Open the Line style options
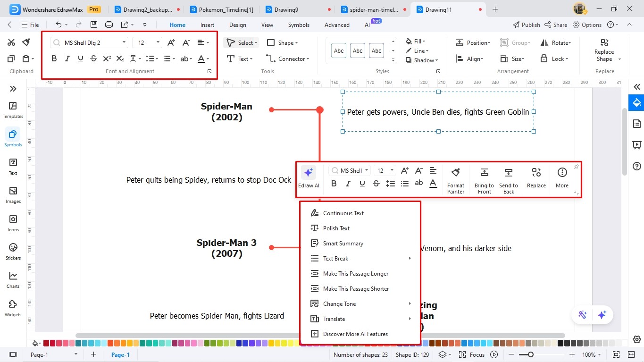This screenshot has width=644, height=362. [x=417, y=51]
